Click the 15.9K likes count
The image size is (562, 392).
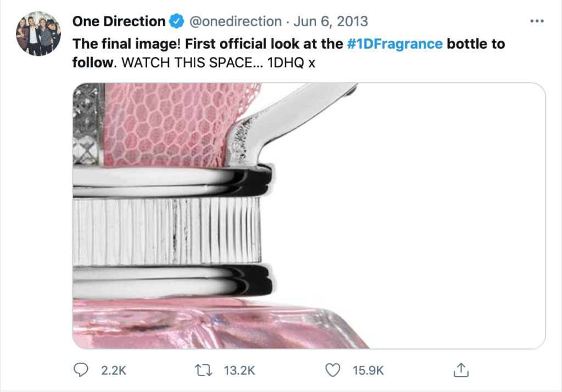(368, 371)
